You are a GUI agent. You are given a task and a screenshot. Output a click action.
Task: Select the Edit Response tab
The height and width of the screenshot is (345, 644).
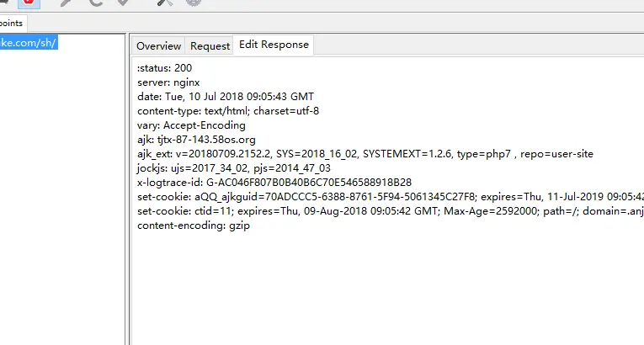[274, 45]
